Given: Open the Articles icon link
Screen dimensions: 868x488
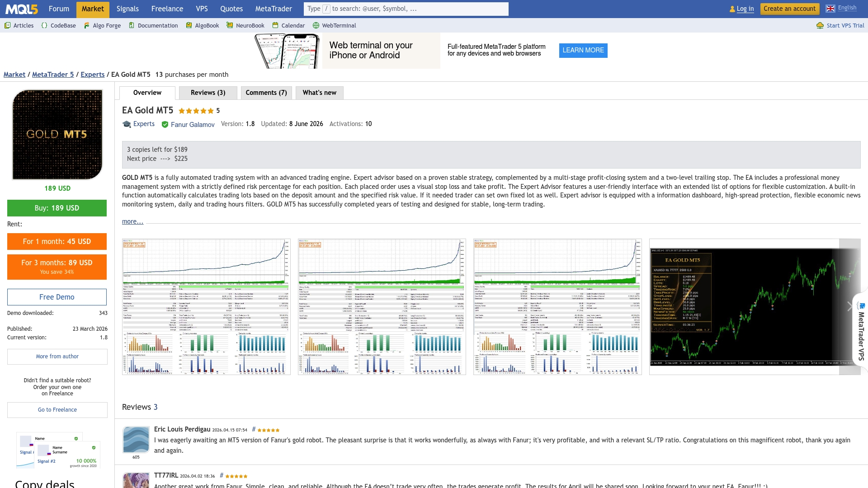Looking at the screenshot, I should point(7,26).
